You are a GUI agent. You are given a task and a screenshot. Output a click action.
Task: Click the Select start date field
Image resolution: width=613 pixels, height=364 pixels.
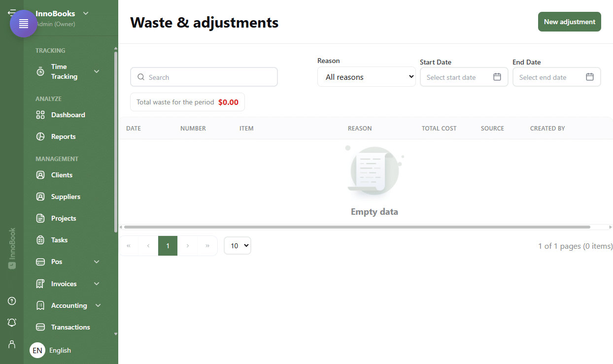464,77
